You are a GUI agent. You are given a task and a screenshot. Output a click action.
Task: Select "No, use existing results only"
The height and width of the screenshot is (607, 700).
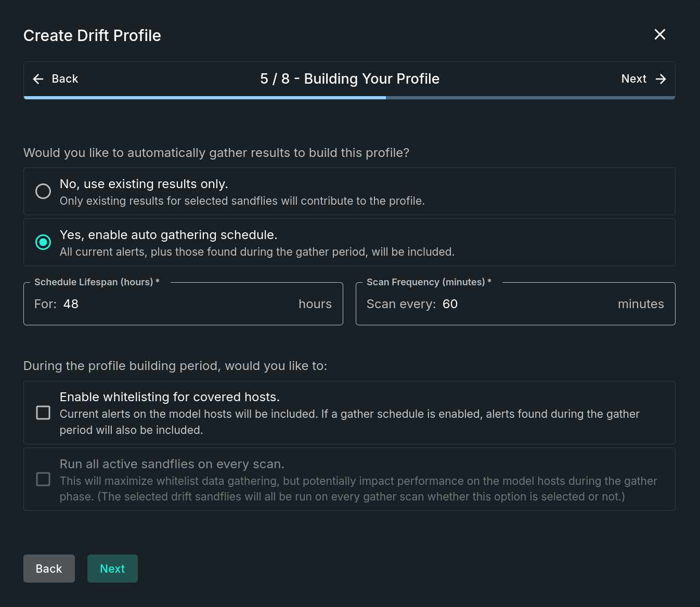[43, 191]
